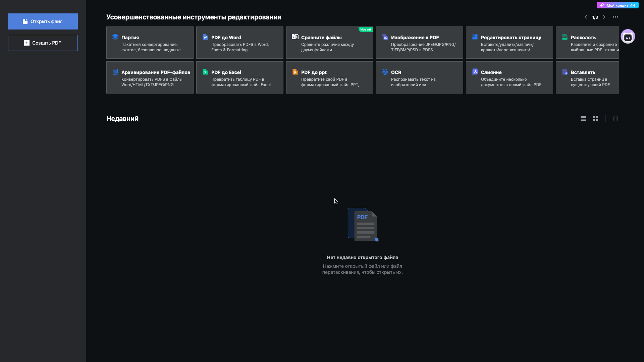Click the Партия batch tool icon
This screenshot has height=362, width=644.
115,37
